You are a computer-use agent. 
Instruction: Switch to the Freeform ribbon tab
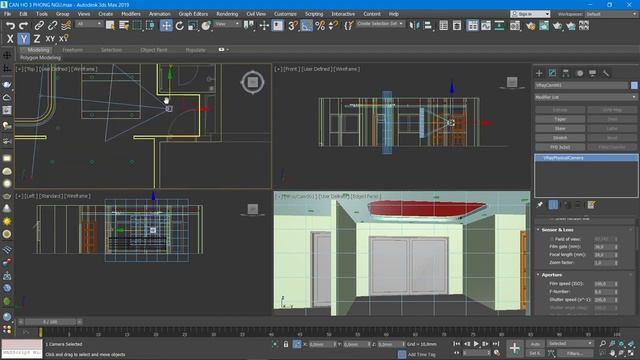tap(73, 50)
